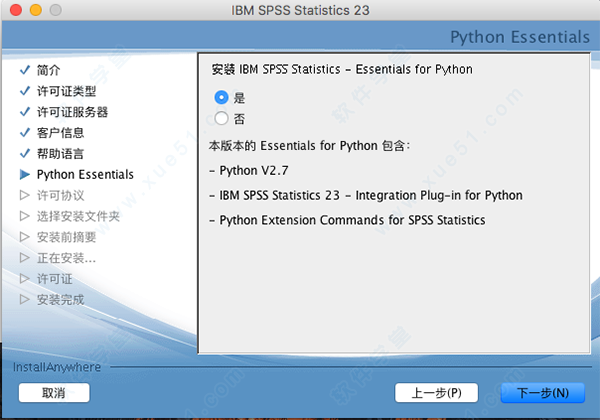
Task: Select the 安装前摘要 step label
Action: 67,237
